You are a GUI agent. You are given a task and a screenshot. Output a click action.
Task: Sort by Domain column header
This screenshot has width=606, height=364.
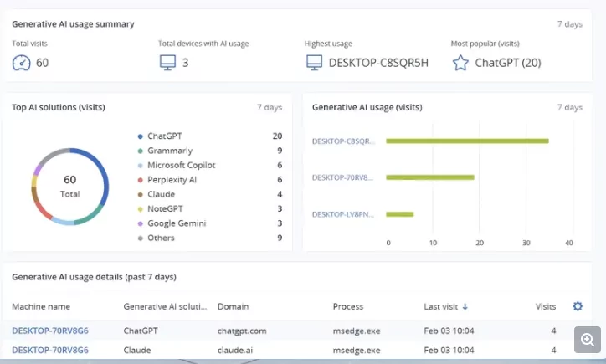click(x=233, y=307)
